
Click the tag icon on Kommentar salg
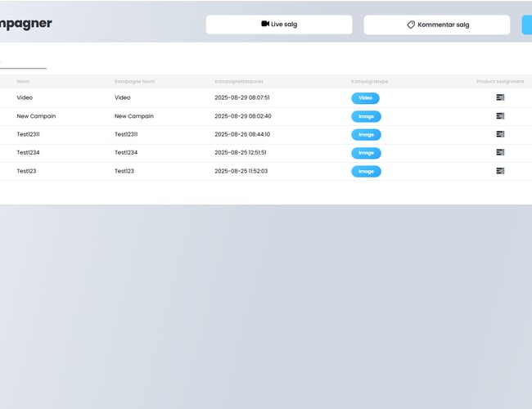pos(411,25)
